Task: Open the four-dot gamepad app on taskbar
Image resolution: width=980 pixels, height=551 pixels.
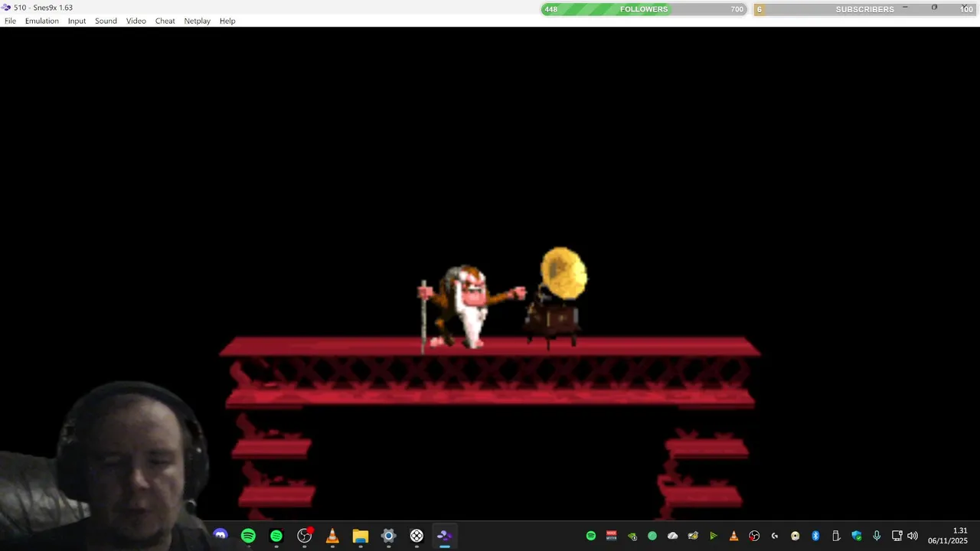Action: point(416,536)
